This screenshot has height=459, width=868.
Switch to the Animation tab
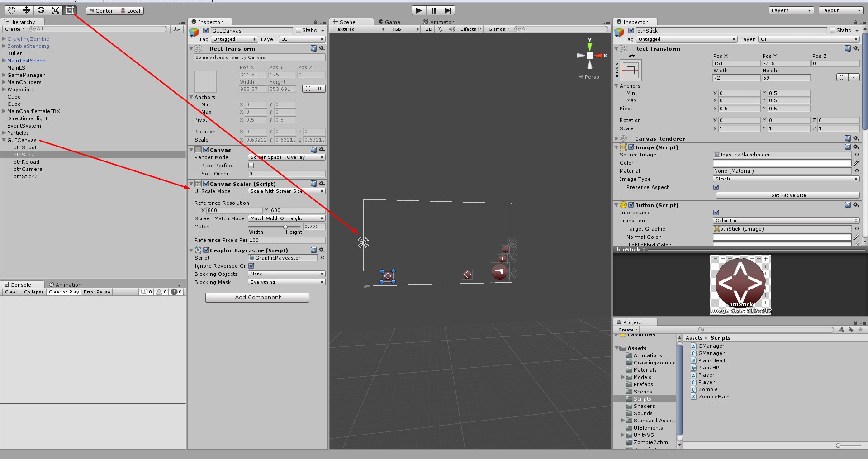click(65, 284)
